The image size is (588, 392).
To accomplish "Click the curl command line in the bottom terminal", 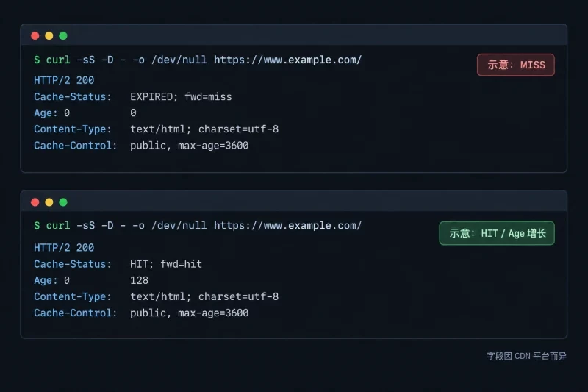I will [x=198, y=226].
